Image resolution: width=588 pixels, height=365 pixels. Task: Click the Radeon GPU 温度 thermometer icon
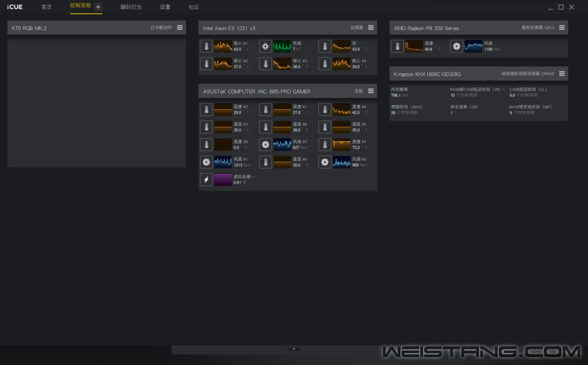tap(397, 46)
